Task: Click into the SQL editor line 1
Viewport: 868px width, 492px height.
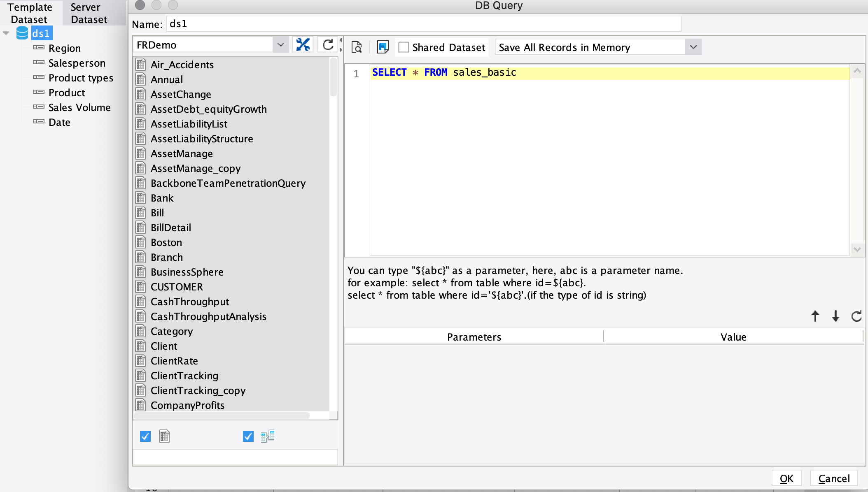Action: point(609,73)
